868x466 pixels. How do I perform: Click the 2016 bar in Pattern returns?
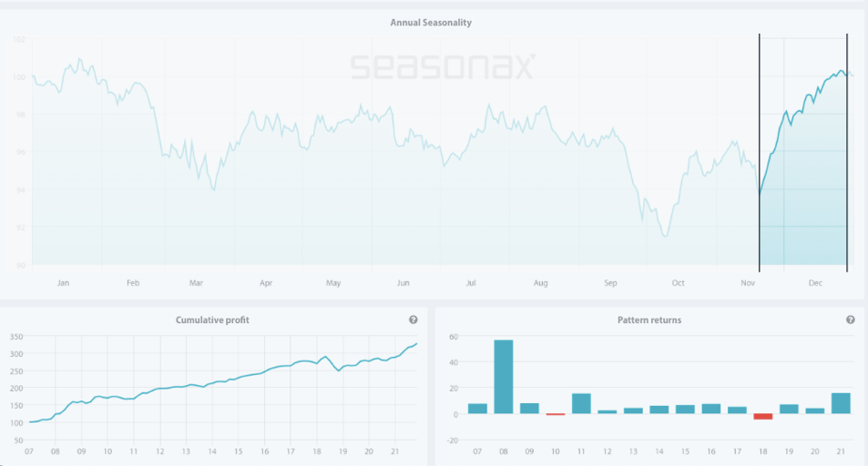click(710, 409)
